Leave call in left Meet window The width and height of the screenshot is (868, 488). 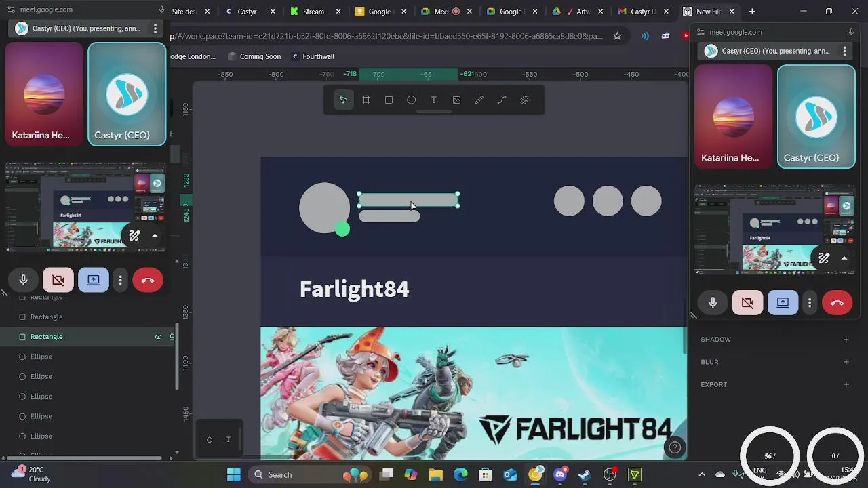pyautogui.click(x=148, y=280)
